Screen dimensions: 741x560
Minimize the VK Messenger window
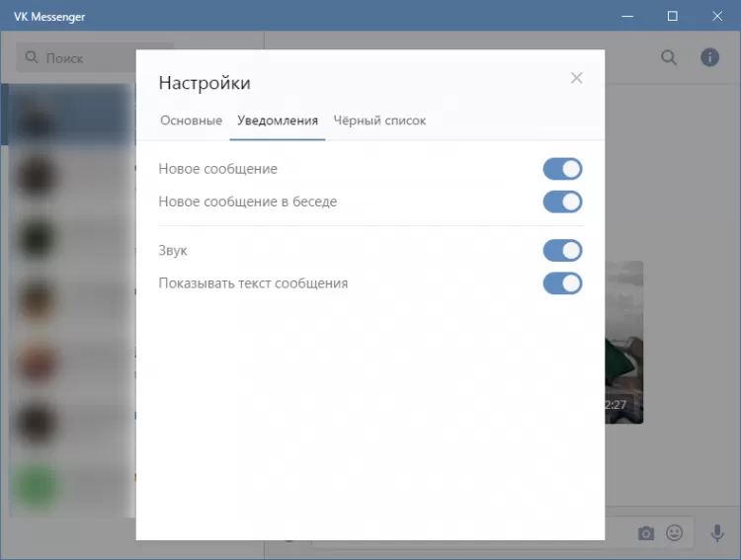pos(627,16)
